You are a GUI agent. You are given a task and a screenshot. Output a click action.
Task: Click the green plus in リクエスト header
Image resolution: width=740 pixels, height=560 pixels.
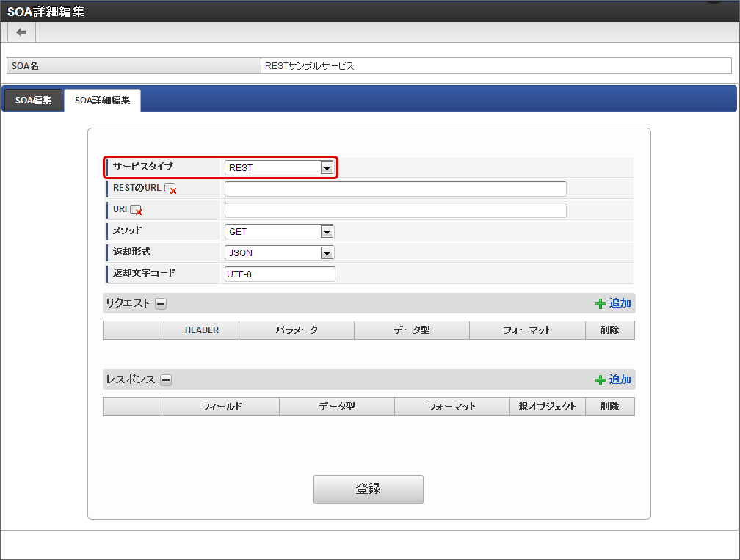click(601, 304)
